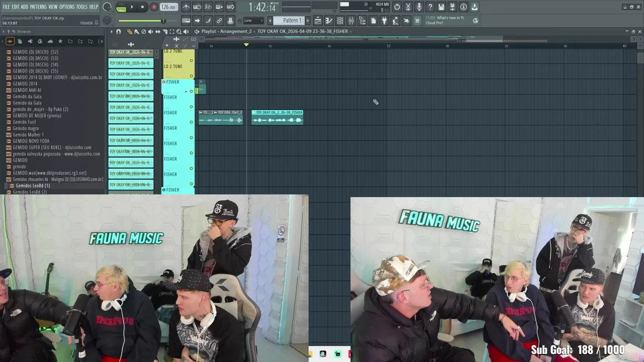Open the project info icon
This screenshot has width=644, height=362.
463,7
